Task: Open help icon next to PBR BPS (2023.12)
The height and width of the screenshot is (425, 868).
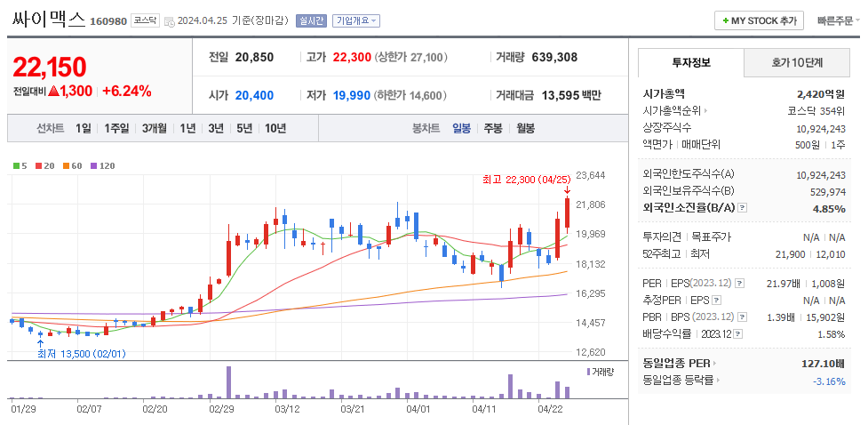Action: coord(743,317)
